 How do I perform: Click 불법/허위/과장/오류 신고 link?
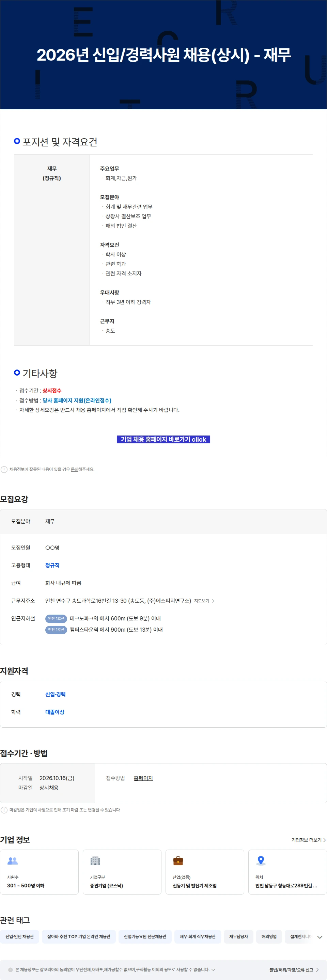294,970
